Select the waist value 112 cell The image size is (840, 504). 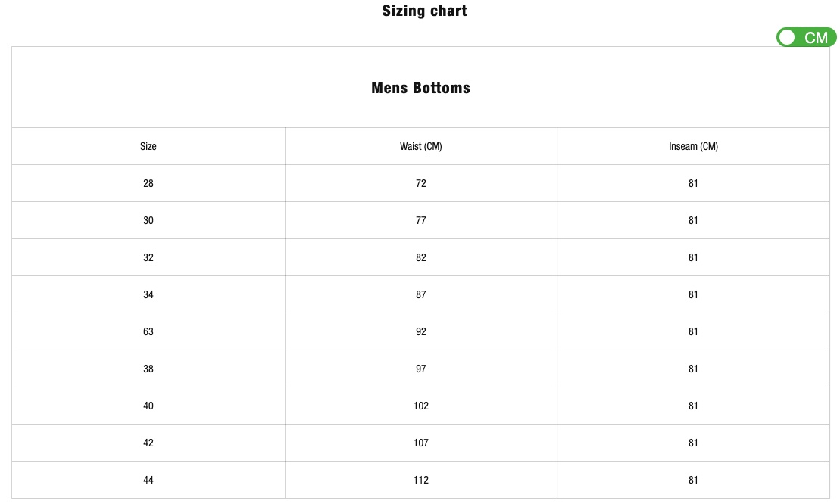tap(420, 480)
